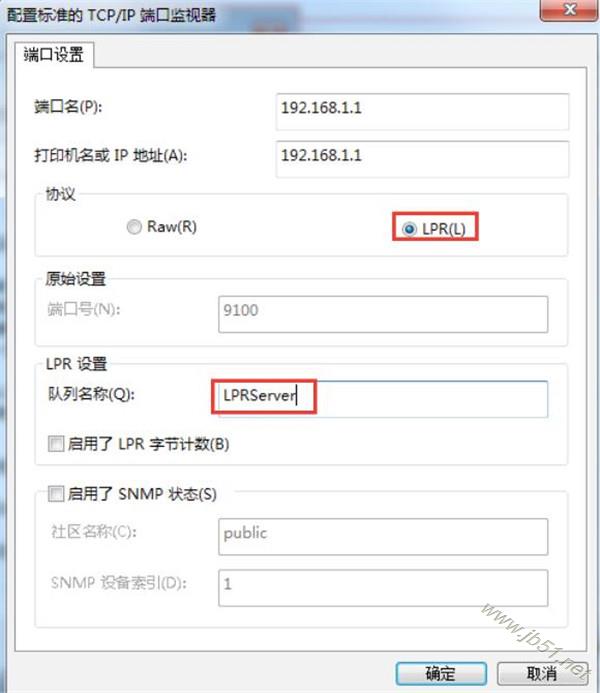Cancel with the 取消 button

click(542, 674)
